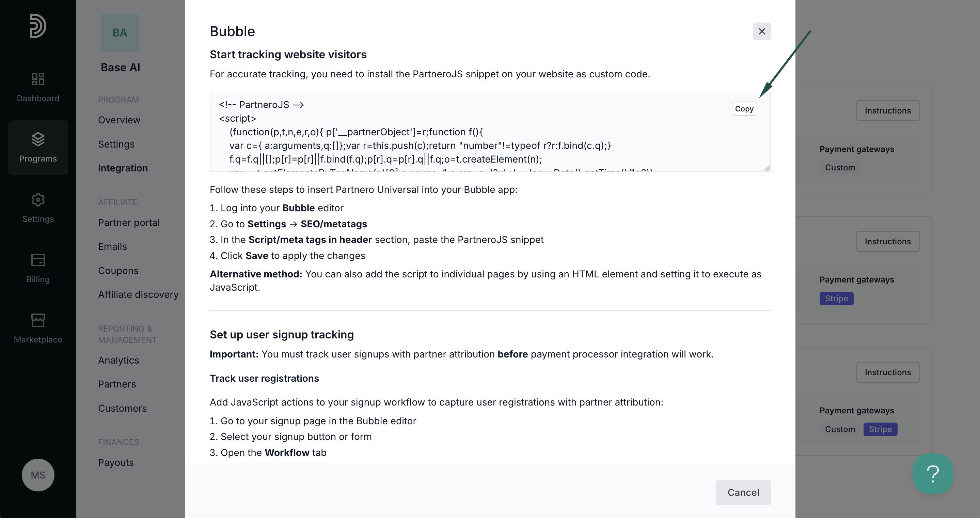Open Payouts under Finances
Screen dimensions: 980x518
[x=116, y=462]
